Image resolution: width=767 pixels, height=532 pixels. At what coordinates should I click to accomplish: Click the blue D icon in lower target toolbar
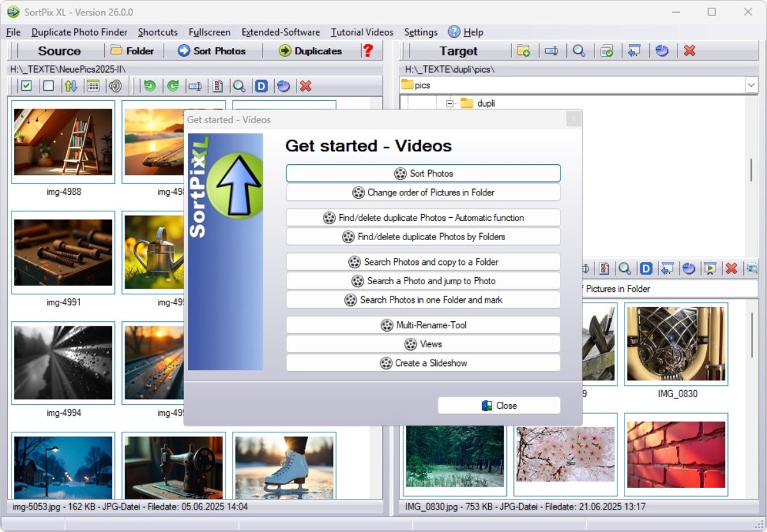click(646, 269)
